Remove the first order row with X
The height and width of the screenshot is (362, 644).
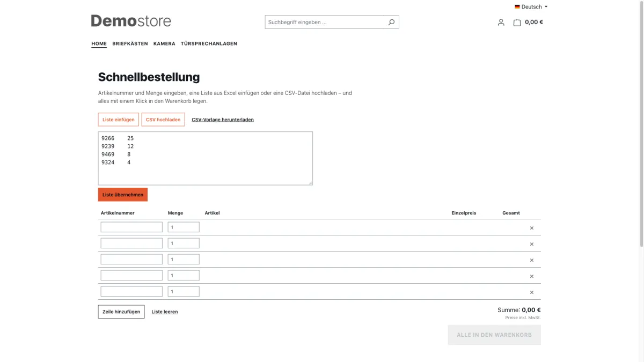(532, 228)
